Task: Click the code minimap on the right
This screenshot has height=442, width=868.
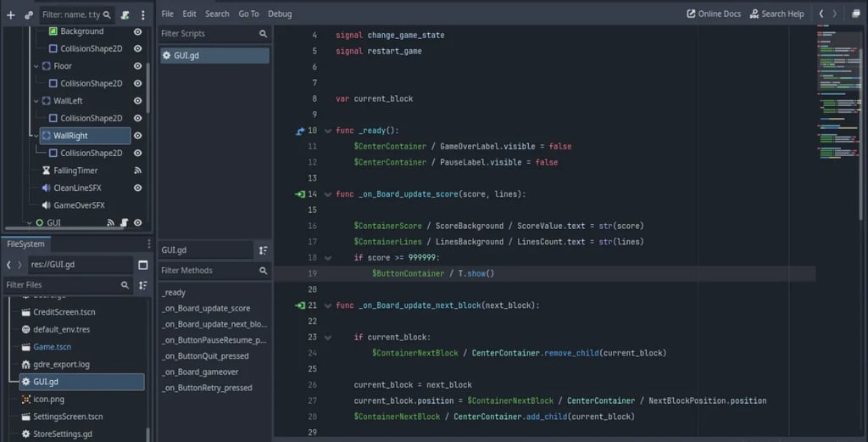Action: coord(840,94)
